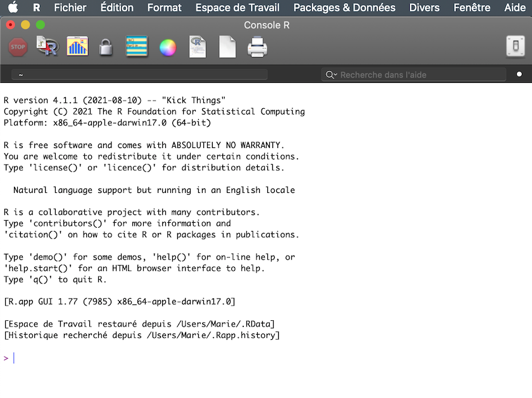The image size is (532, 398).
Task: Click the small white circle status indicator
Action: tap(519, 75)
